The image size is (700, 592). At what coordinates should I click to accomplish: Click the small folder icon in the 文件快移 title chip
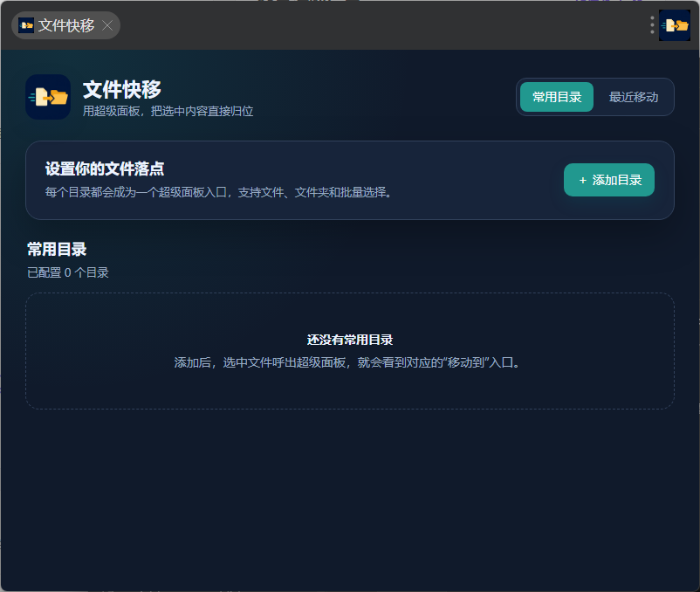(x=26, y=25)
